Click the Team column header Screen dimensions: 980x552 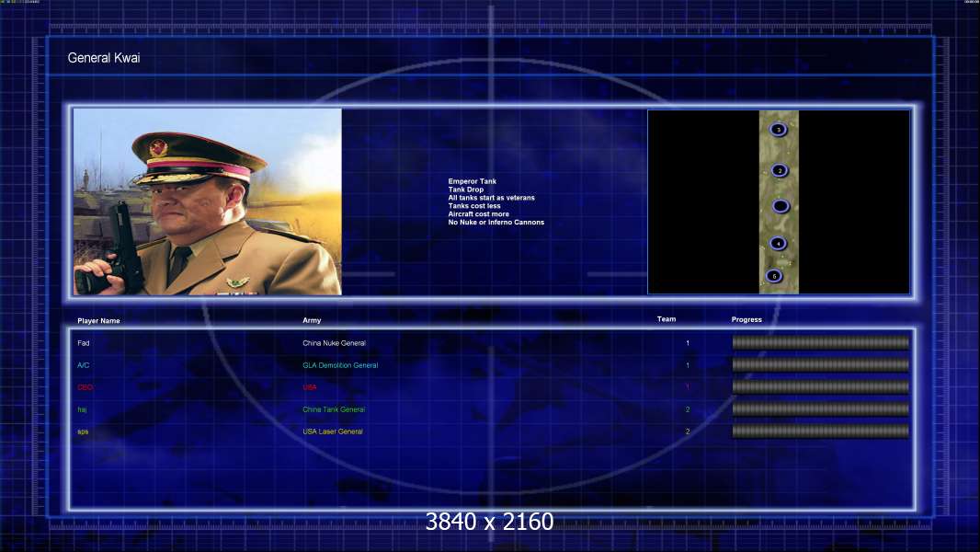(x=667, y=319)
